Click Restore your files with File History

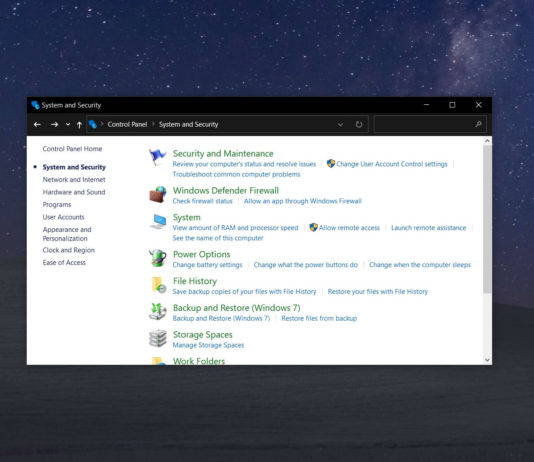378,292
